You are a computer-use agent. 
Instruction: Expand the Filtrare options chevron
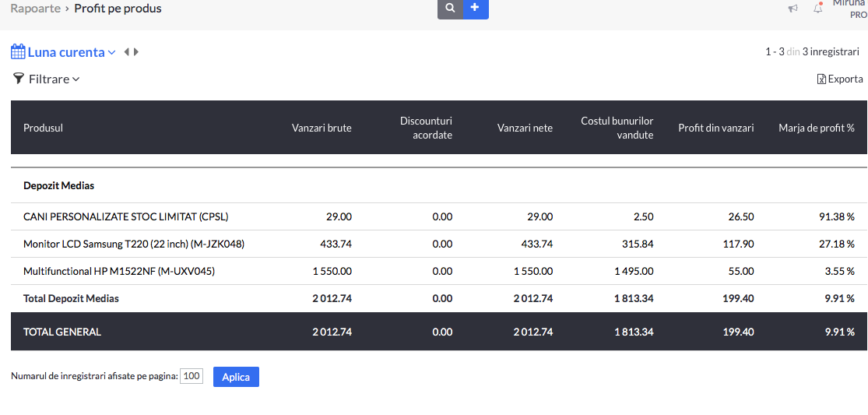(76, 79)
